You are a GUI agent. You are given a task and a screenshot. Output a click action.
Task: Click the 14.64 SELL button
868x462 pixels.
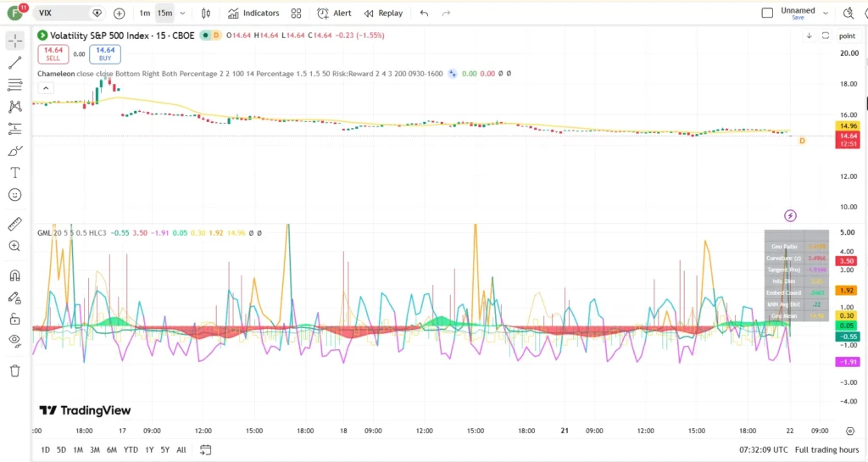pos(53,53)
